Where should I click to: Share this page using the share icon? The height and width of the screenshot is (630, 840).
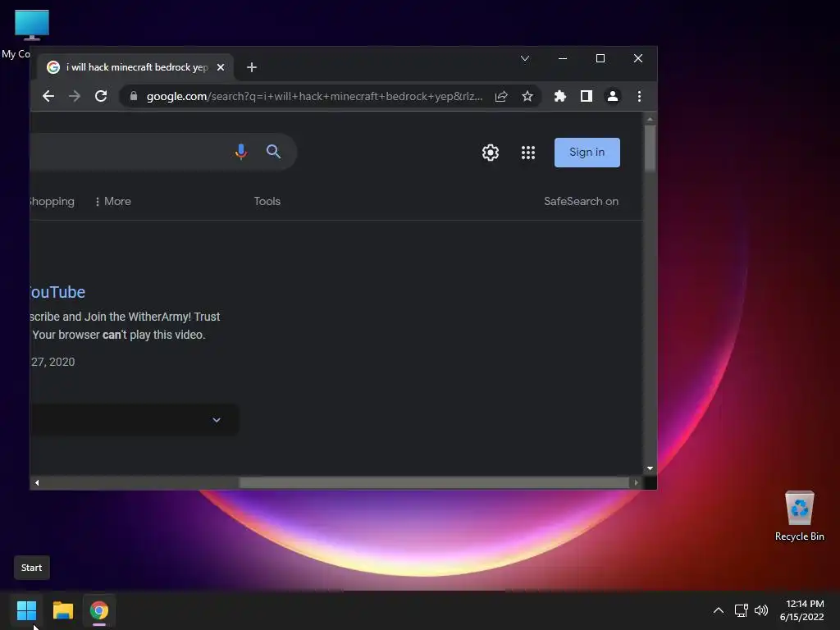tap(501, 97)
